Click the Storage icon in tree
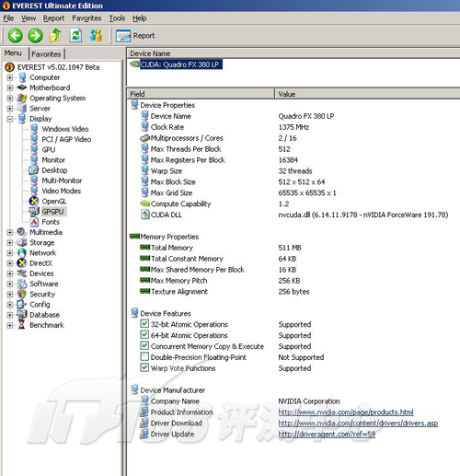Screen dimensions: 460x476 (x=22, y=242)
